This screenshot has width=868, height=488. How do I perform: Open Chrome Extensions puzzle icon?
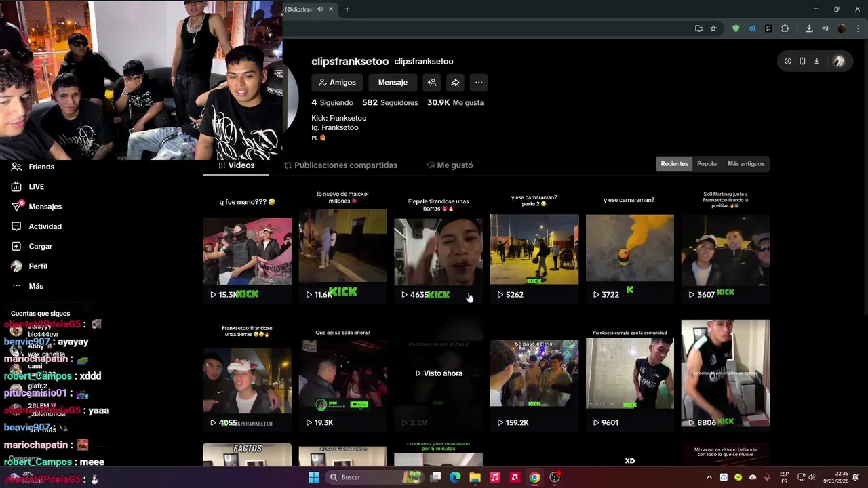pos(785,28)
